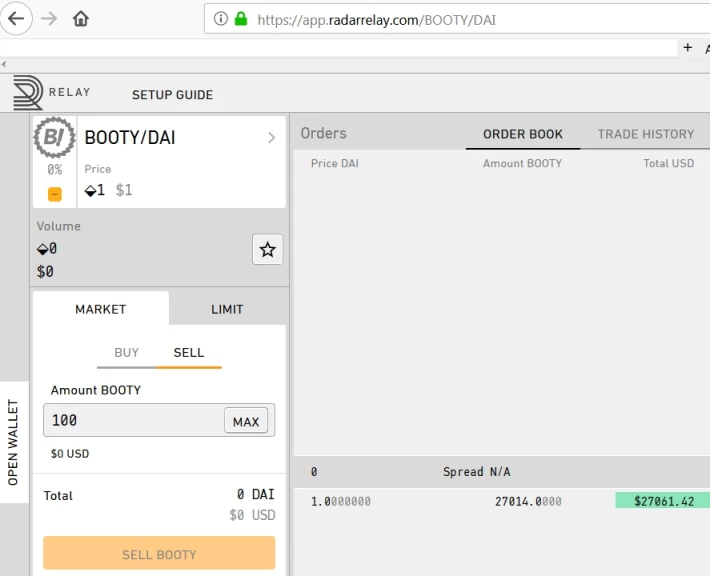Open the browser home page icon
This screenshot has width=710, height=576.
(x=81, y=19)
